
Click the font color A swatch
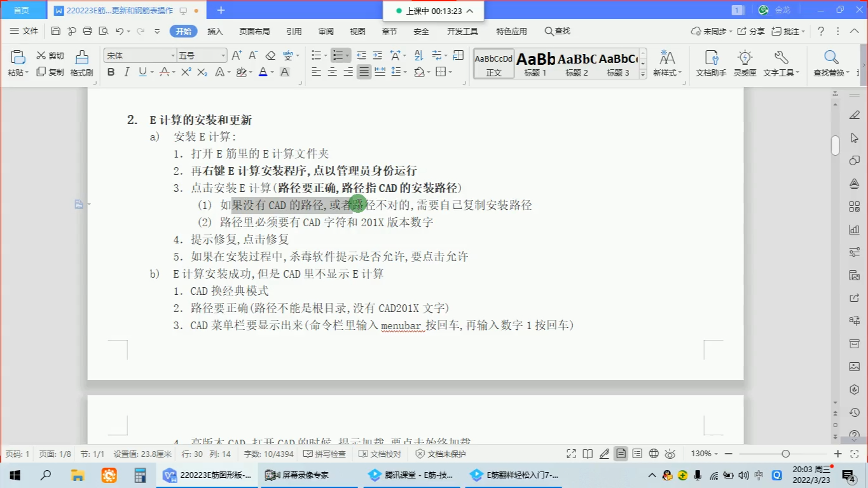point(263,72)
